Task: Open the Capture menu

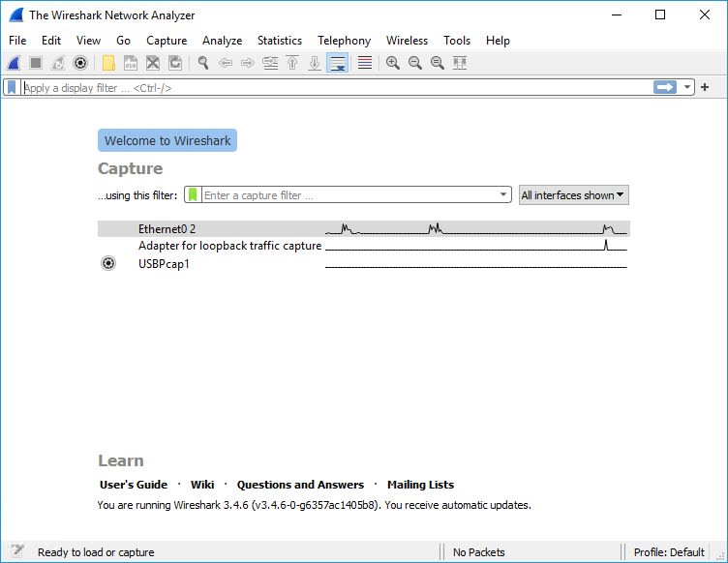Action: 167,41
